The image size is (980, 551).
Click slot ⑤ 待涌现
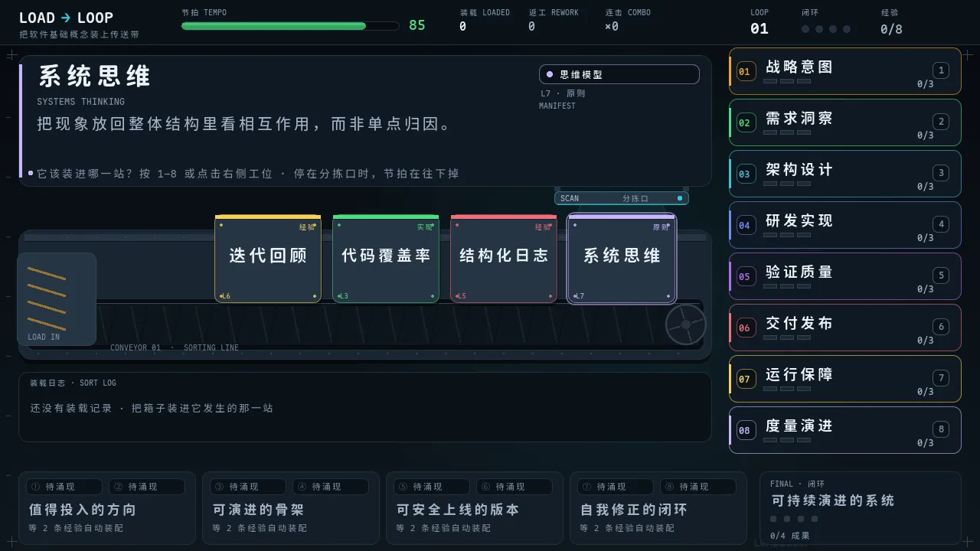click(432, 487)
